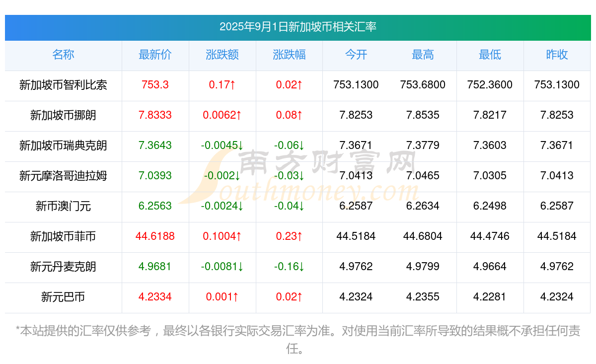Click highest value 7.0465

click(423, 176)
